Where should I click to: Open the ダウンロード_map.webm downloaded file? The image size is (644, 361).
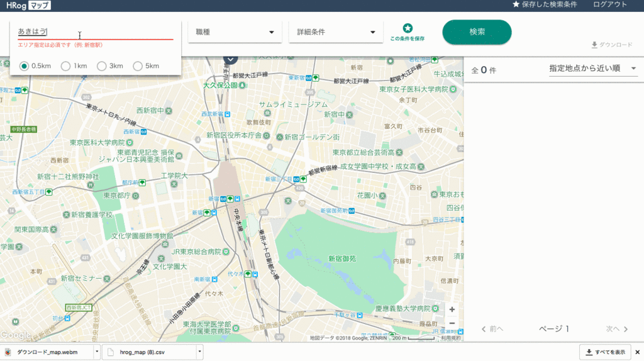pyautogui.click(x=47, y=352)
